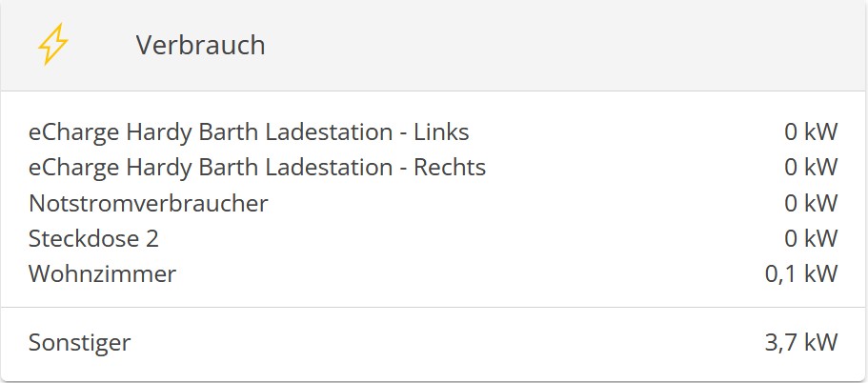Viewport: 868px width, 383px height.
Task: Click 0 kW value of Ladestation Links
Action: click(x=811, y=131)
